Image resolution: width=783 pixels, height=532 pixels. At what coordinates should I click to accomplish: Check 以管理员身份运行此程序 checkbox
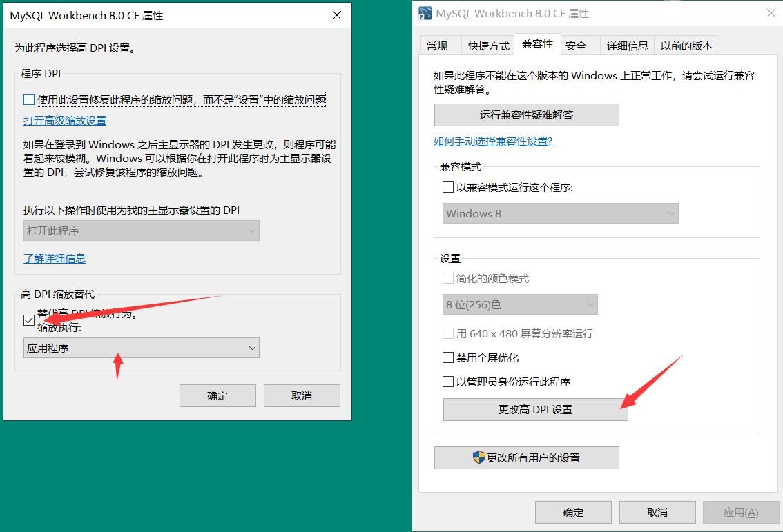(x=448, y=382)
